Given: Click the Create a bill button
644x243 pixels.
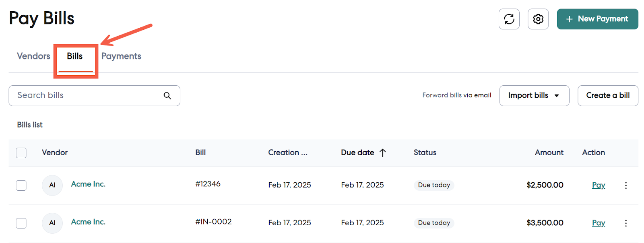Looking at the screenshot, I should pos(607,96).
